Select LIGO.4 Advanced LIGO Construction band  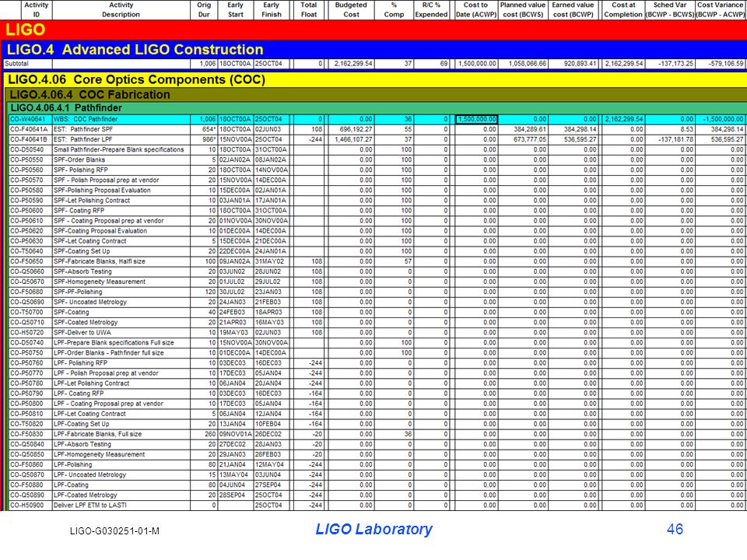[374, 50]
